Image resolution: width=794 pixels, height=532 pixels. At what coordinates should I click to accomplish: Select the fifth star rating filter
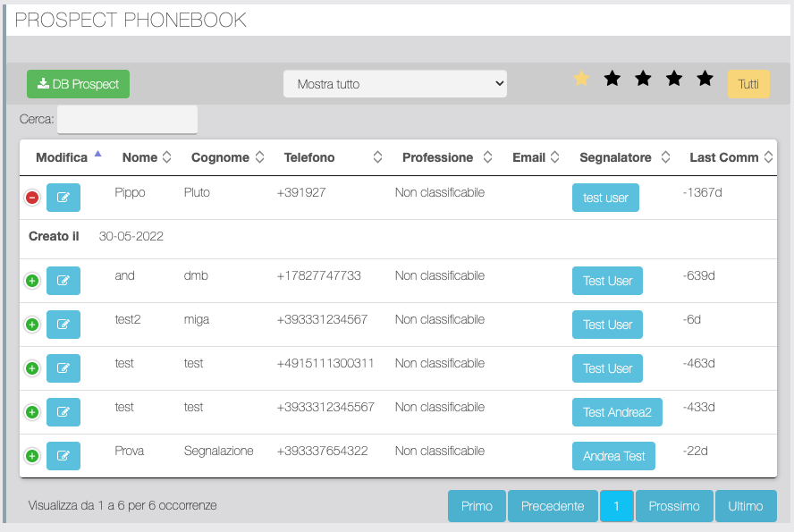click(705, 79)
